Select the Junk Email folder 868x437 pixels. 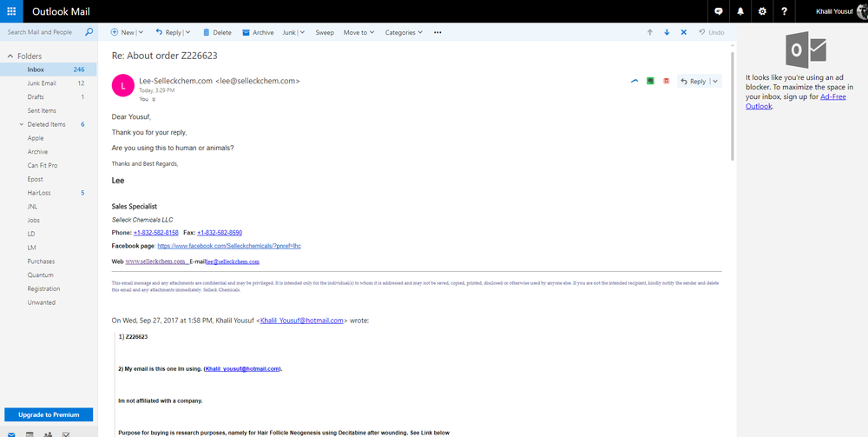(x=42, y=83)
